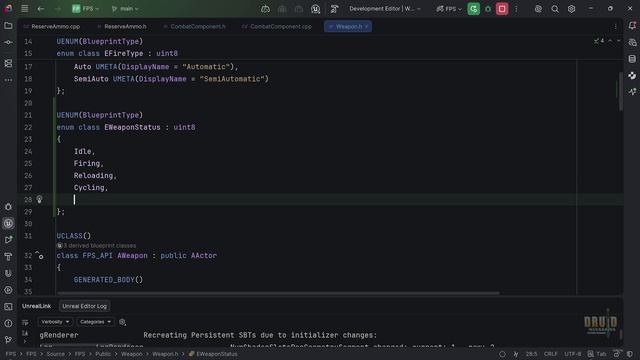Open the Database tool window icon
The width and height of the screenshot is (640, 360).
632,59
